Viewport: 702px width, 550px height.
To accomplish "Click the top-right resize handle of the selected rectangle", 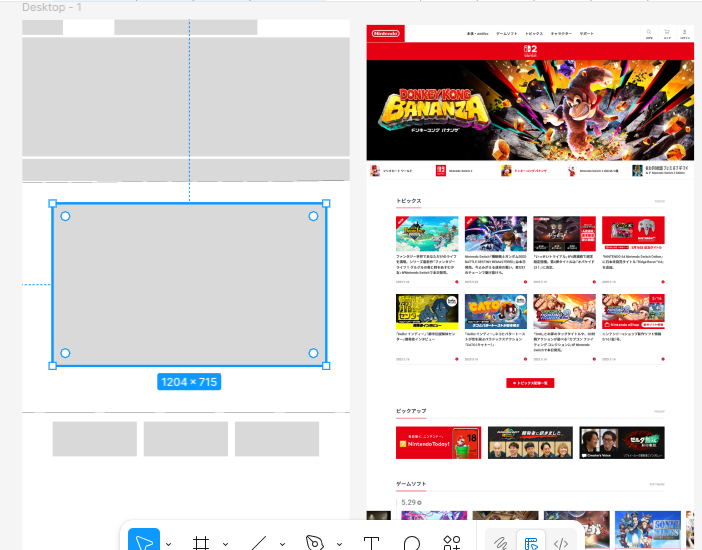I will [x=326, y=203].
